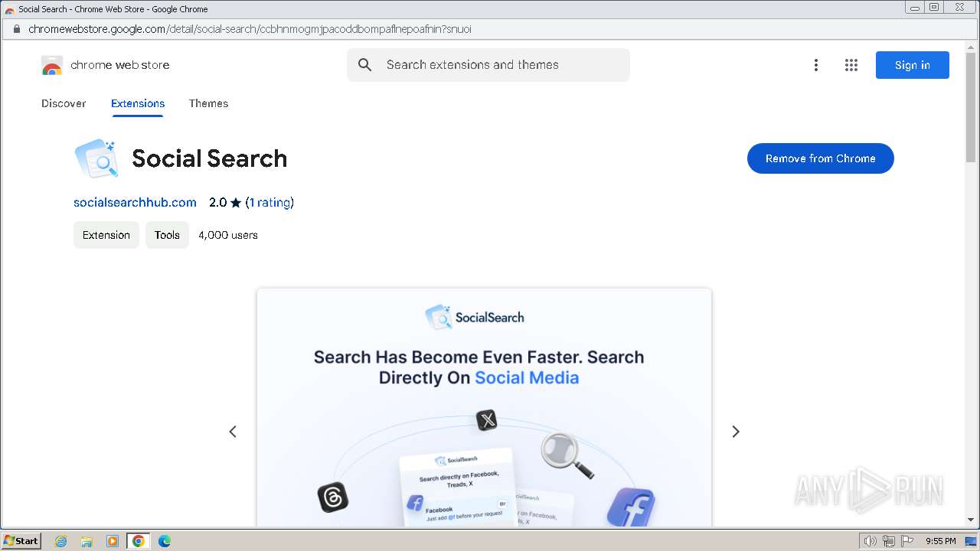The image size is (980, 551).
Task: Click the search magnifier icon
Action: click(x=365, y=65)
